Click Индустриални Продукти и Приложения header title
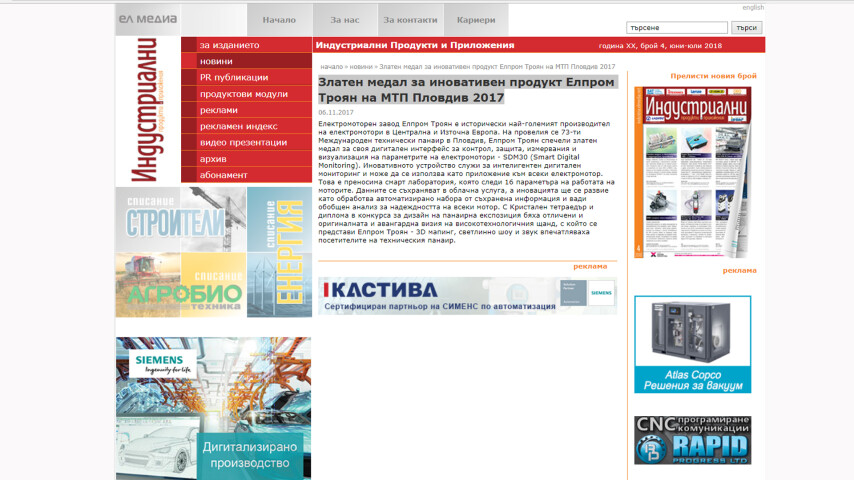The image size is (854, 480). [x=415, y=45]
